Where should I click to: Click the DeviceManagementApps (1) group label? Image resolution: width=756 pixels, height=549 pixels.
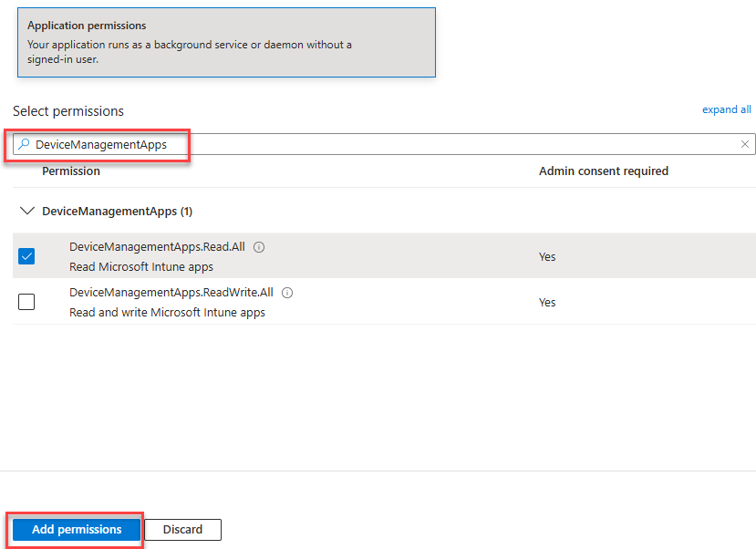pyautogui.click(x=117, y=211)
